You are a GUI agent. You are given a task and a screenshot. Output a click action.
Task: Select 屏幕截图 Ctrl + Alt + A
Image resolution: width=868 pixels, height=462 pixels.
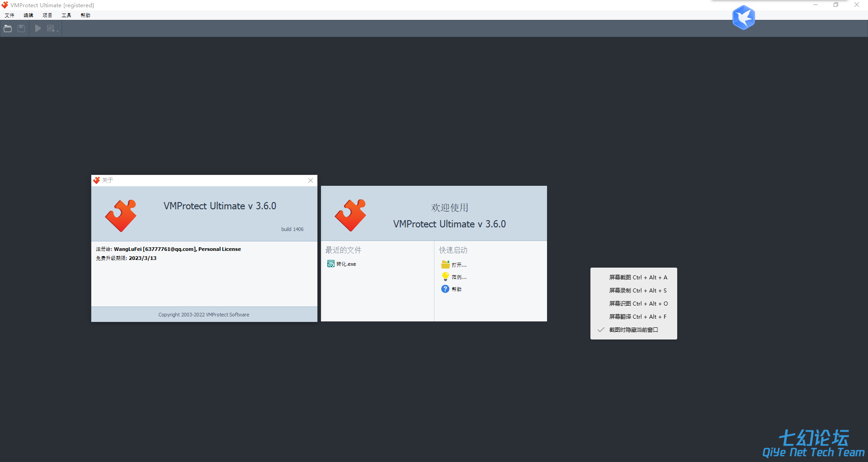[x=634, y=278]
